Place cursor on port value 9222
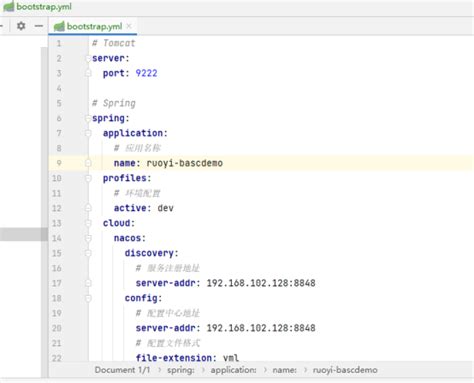The image size is (474, 383). [146, 73]
